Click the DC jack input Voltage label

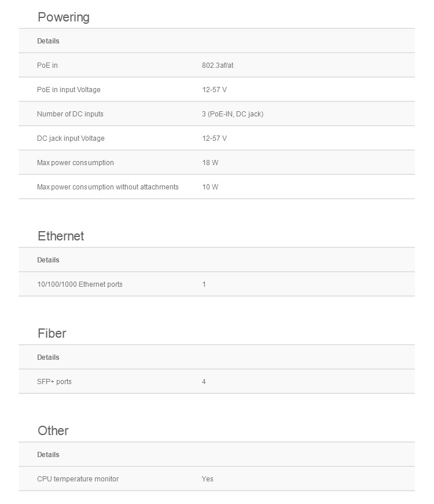click(71, 138)
